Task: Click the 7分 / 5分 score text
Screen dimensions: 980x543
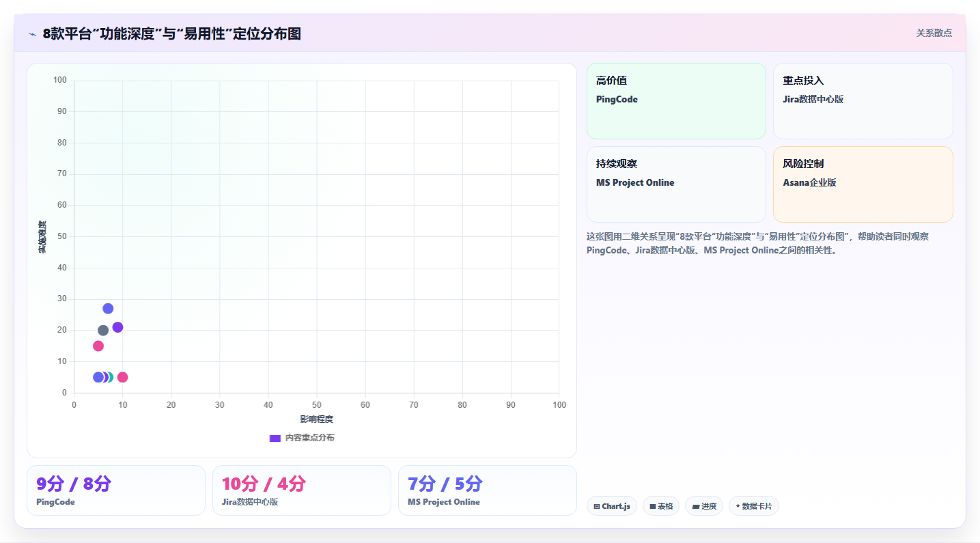Action: tap(445, 484)
